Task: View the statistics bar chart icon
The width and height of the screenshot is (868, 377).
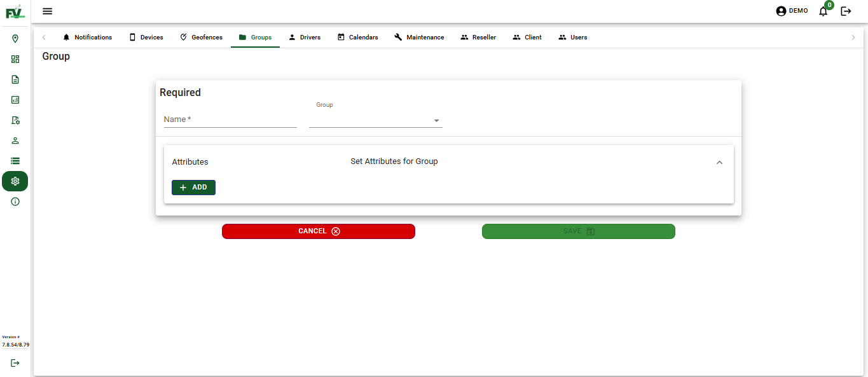Action: [x=15, y=100]
